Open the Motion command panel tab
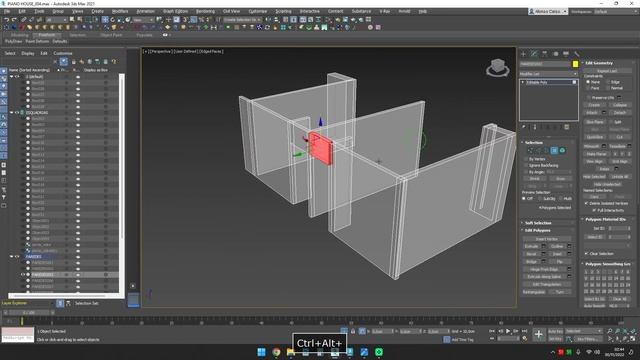This screenshot has height=360, width=640. pos(555,54)
